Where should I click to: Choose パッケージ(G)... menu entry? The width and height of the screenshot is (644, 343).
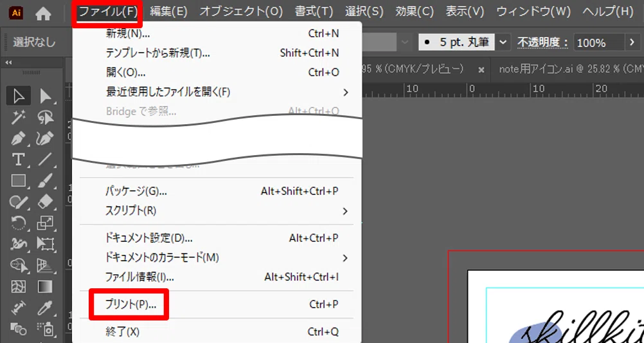[x=217, y=191]
